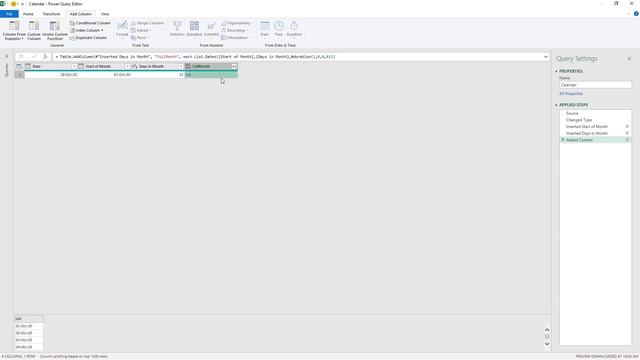Open gear settings for Inserted Days in Month
Viewport: 640px width, 360px height.
pyautogui.click(x=627, y=133)
